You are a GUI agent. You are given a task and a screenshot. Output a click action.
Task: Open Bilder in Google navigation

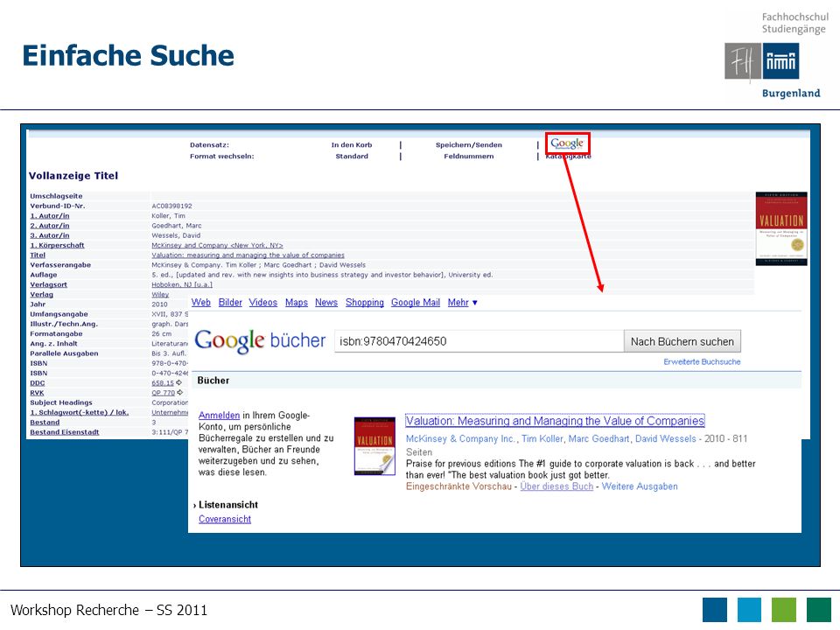tap(230, 303)
